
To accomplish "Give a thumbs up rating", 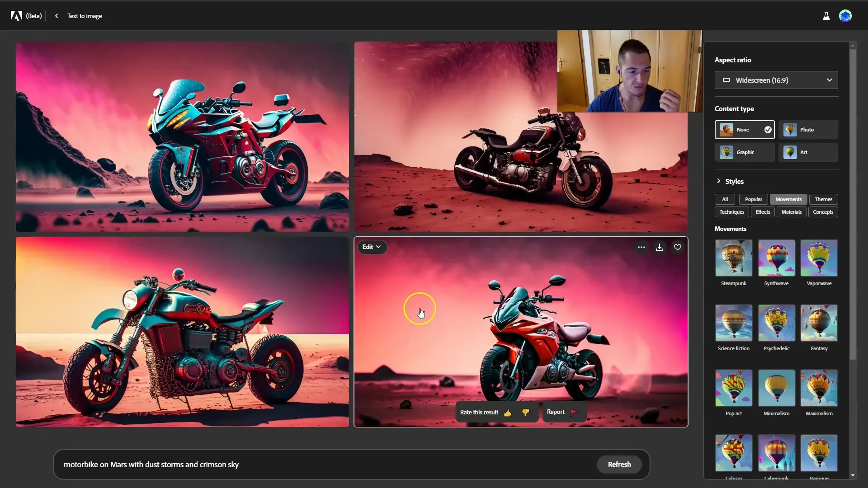I will tap(508, 413).
